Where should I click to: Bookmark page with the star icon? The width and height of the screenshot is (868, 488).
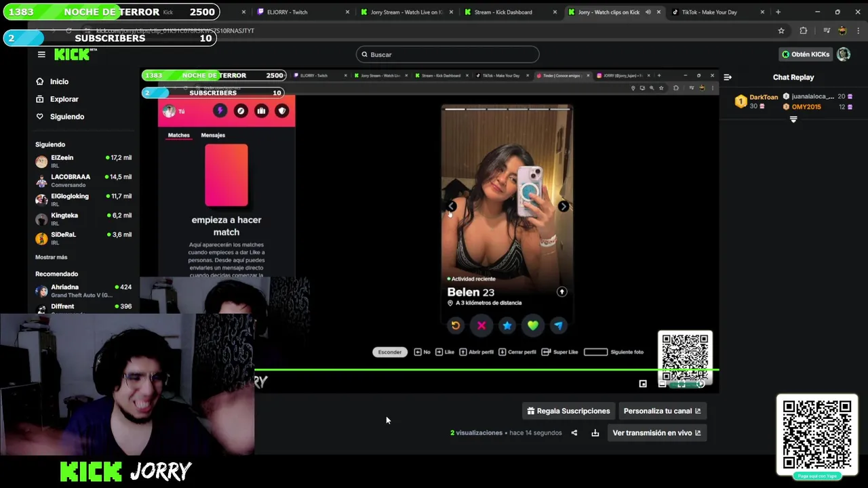(x=781, y=30)
